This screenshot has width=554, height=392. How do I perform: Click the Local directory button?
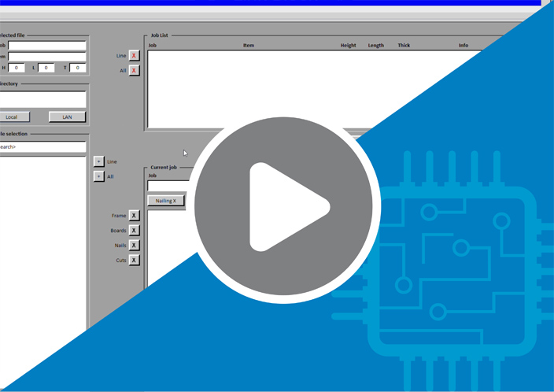click(x=17, y=116)
